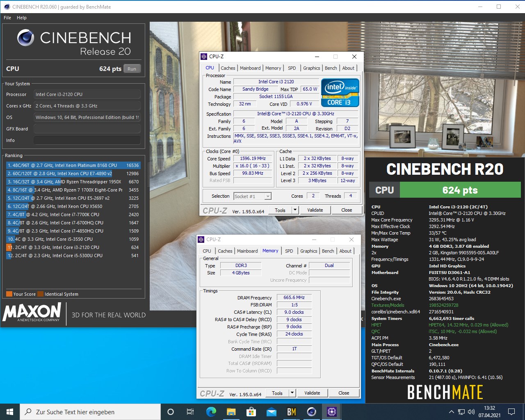Switch to BenchMate taskbar icon
This screenshot has height=420, width=525.
point(291,412)
